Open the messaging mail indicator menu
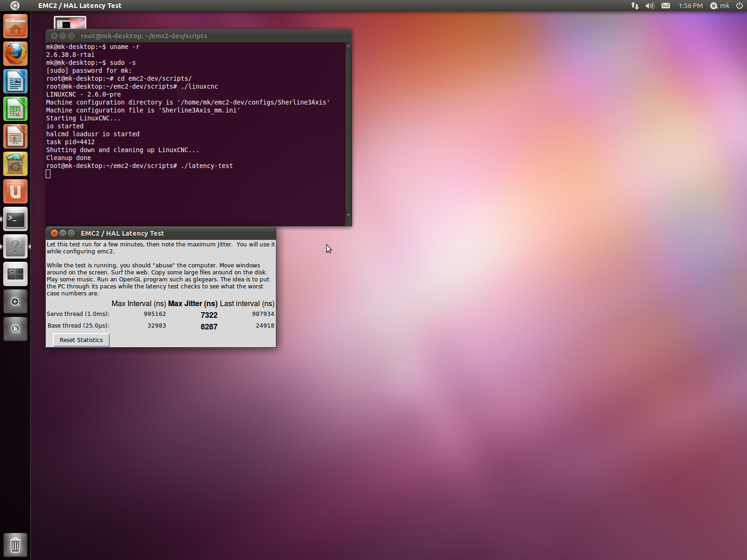Screen dimensions: 747x560 pyautogui.click(x=666, y=6)
